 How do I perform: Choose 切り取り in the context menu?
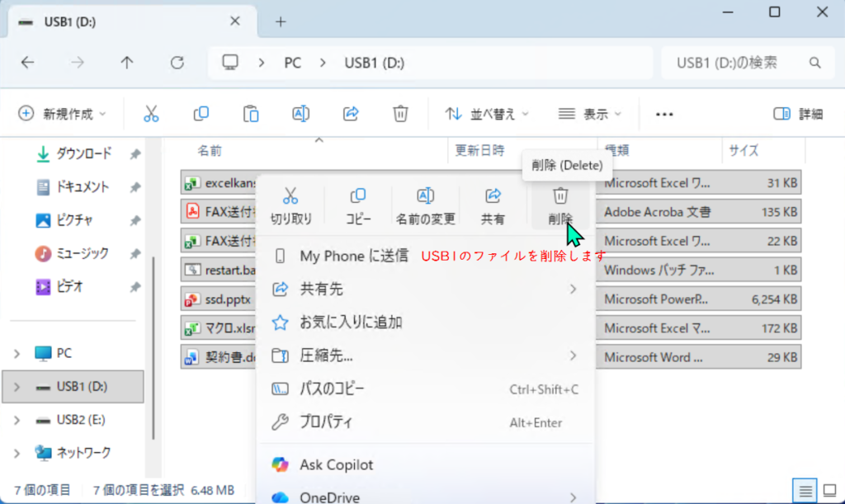tap(290, 205)
